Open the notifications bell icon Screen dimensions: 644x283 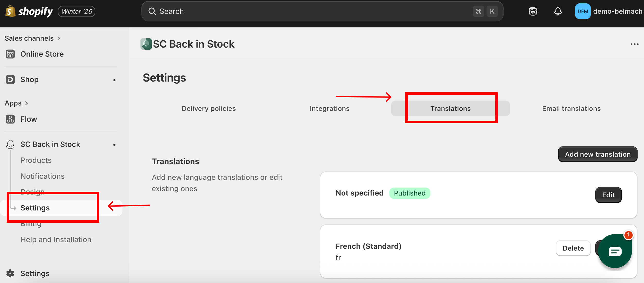pos(558,11)
